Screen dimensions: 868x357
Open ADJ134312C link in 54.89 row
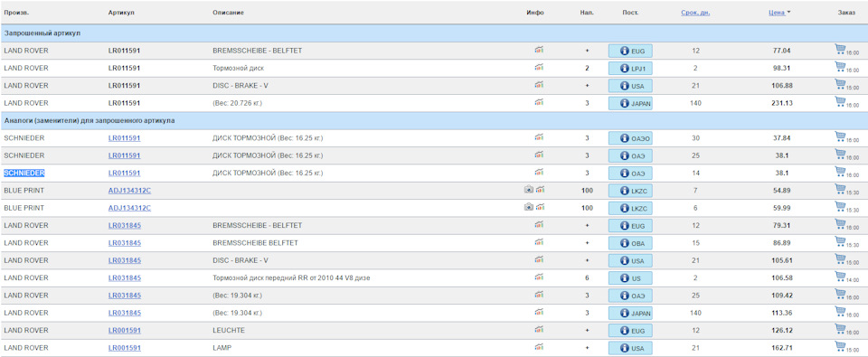point(129,191)
